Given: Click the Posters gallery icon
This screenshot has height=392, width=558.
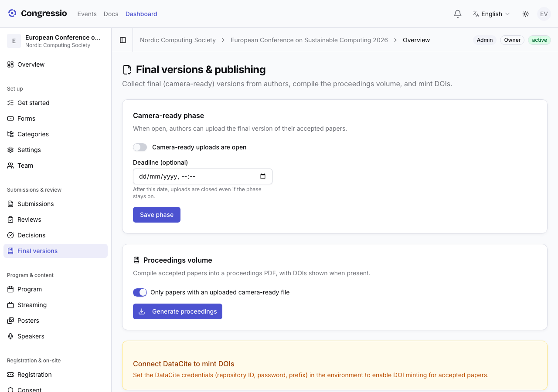Looking at the screenshot, I should (x=10, y=321).
